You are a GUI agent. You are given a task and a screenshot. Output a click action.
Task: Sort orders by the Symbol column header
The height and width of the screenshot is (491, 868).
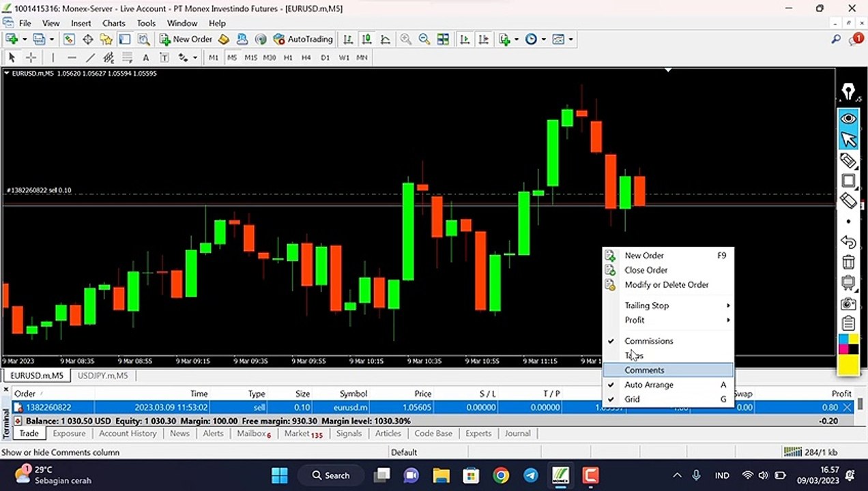[x=353, y=393]
